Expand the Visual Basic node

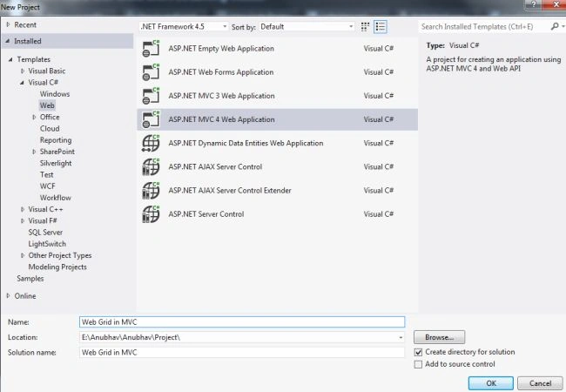pyautogui.click(x=23, y=71)
